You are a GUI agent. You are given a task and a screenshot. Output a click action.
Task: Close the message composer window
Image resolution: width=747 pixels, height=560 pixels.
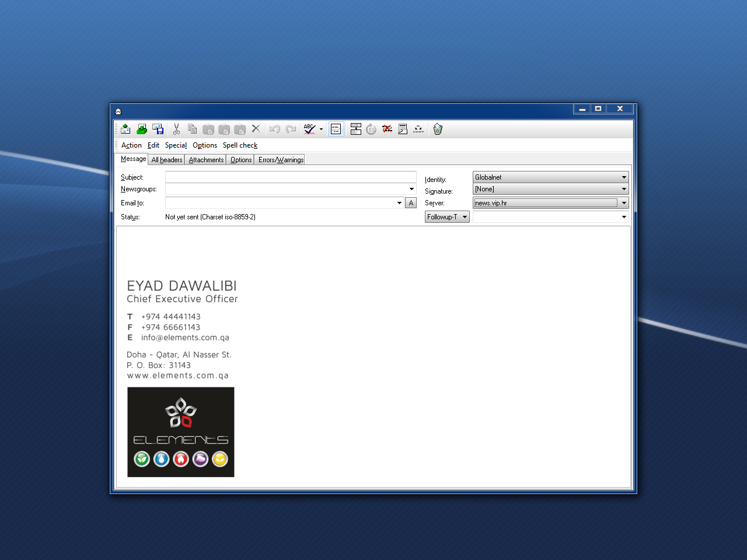pos(620,109)
